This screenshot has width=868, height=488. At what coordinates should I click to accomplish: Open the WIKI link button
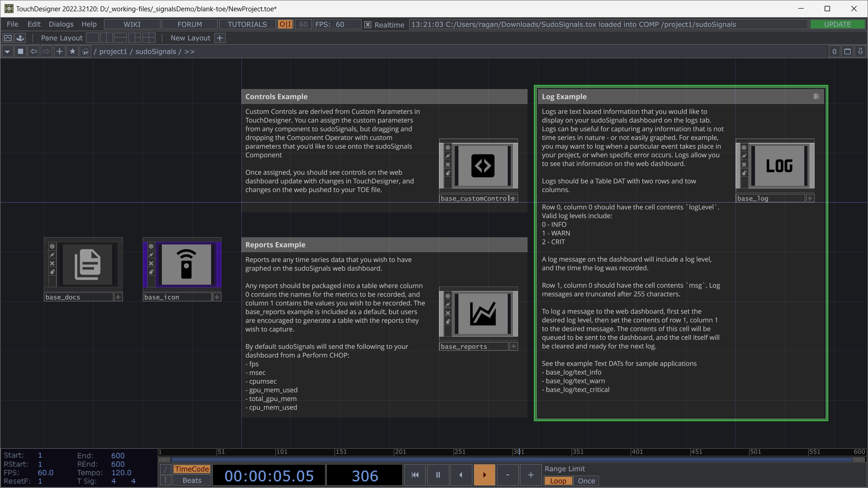pyautogui.click(x=132, y=24)
